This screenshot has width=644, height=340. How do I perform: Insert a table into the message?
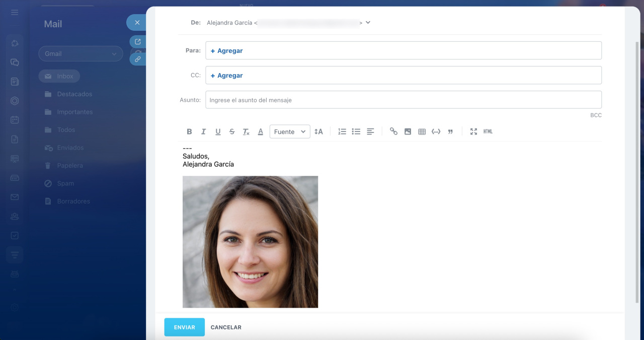pyautogui.click(x=422, y=131)
